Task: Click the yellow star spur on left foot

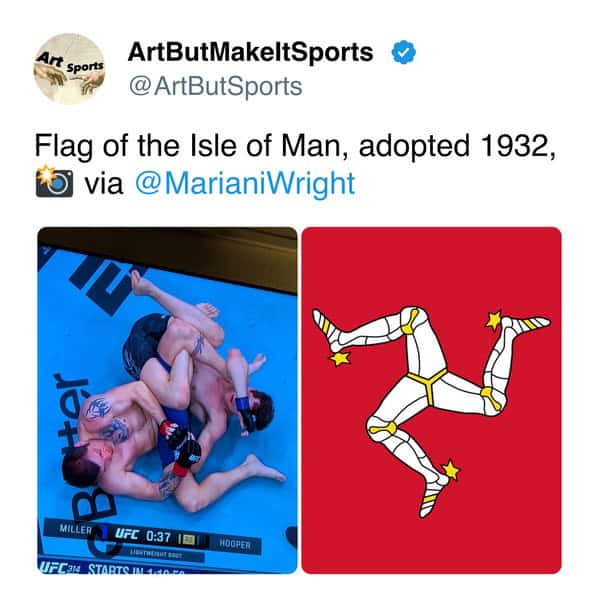Action: pos(340,358)
